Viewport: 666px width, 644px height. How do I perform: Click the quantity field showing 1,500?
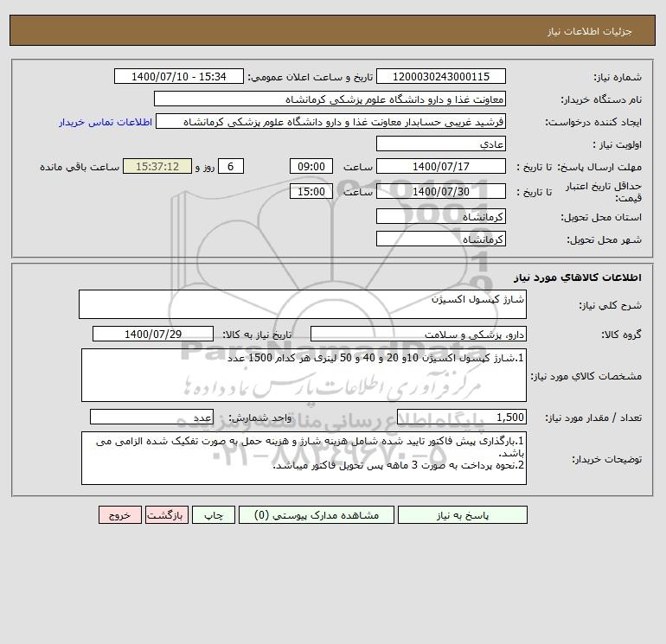tap(462, 417)
